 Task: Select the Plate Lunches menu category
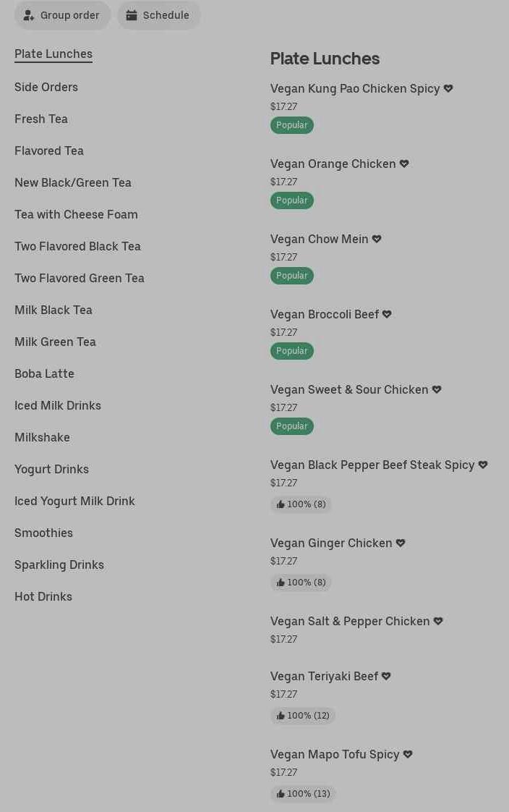[54, 54]
